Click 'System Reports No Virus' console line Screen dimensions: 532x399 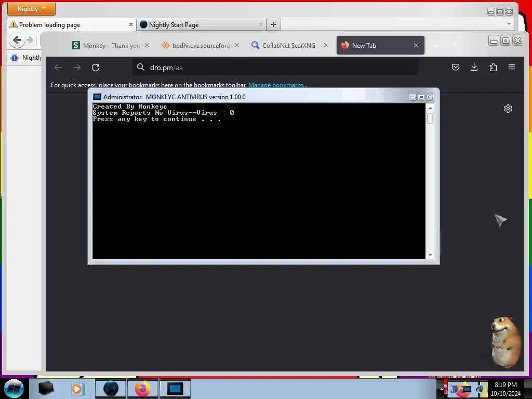(x=163, y=113)
